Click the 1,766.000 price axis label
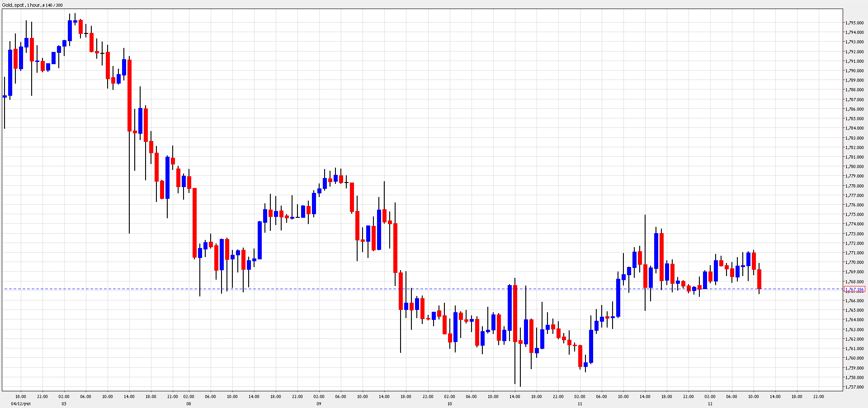The height and width of the screenshot is (408, 868). pyautogui.click(x=854, y=301)
